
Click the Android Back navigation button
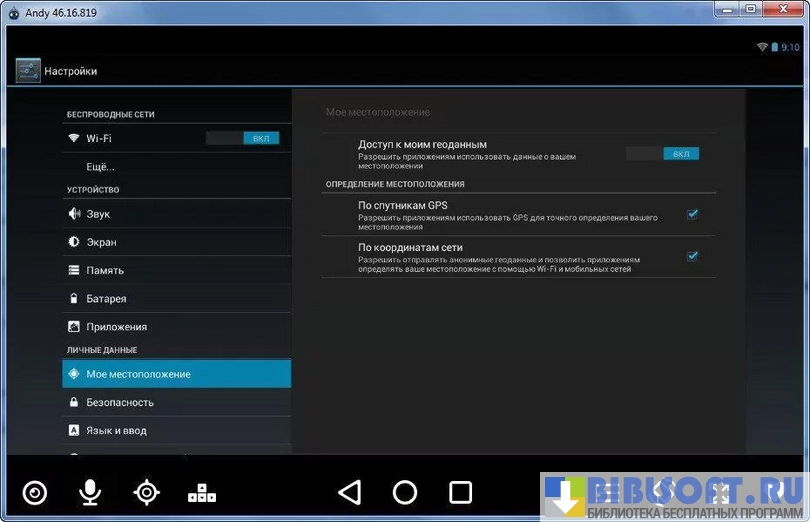pyautogui.click(x=349, y=492)
